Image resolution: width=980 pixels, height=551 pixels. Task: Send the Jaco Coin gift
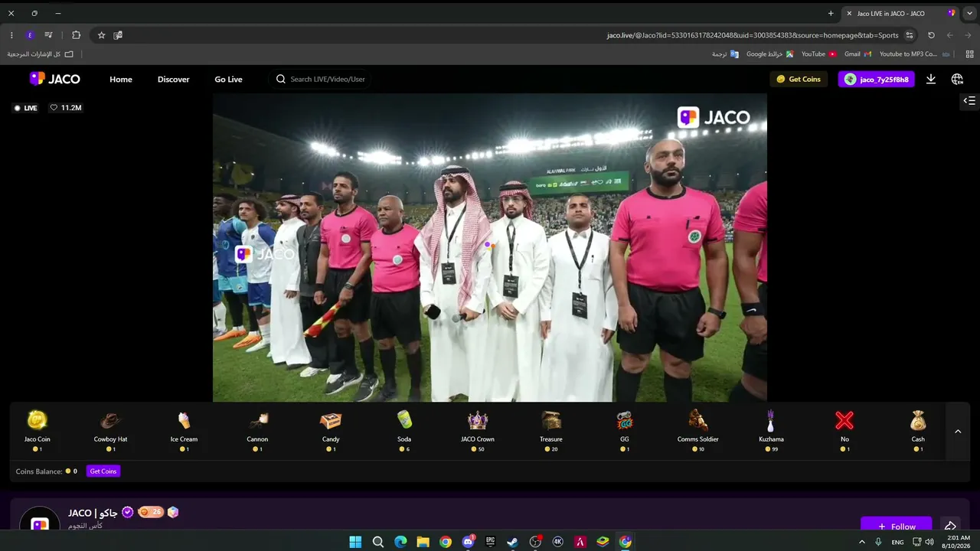click(37, 431)
